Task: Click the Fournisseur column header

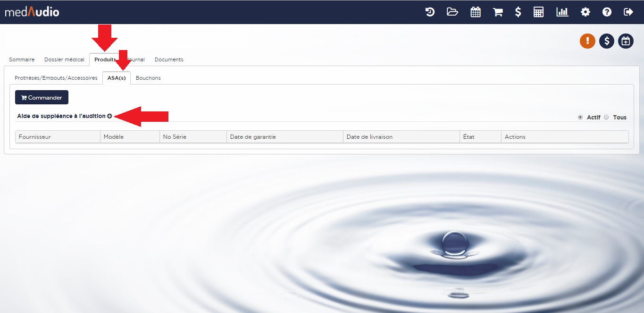Action: click(35, 137)
